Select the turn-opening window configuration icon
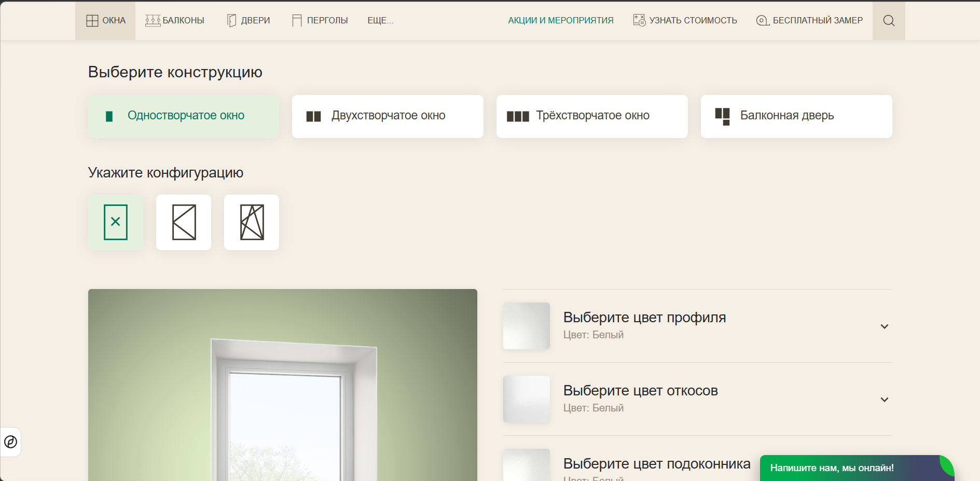Viewport: 980px width, 481px height. 184,222
